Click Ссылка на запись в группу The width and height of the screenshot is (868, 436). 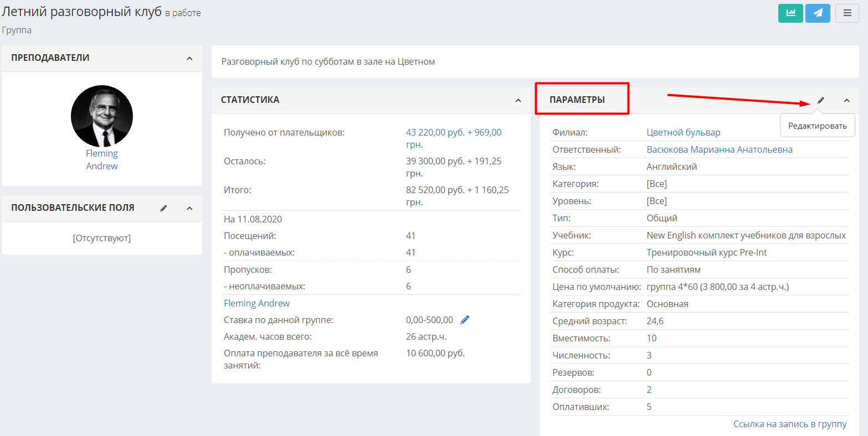[x=790, y=424]
